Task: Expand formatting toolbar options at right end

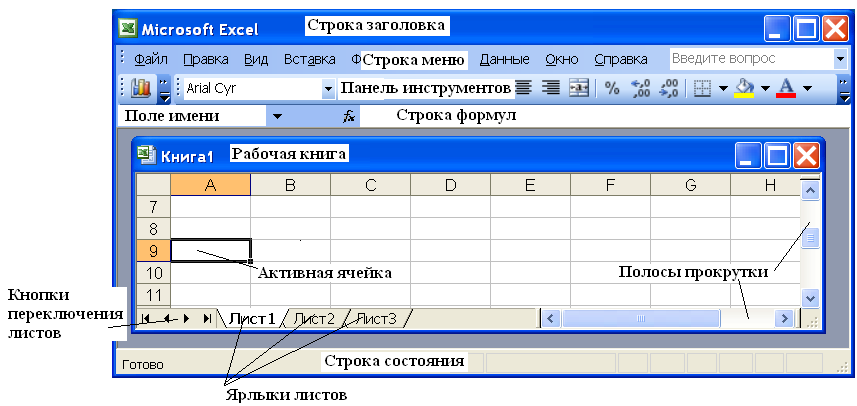Action: point(845,89)
